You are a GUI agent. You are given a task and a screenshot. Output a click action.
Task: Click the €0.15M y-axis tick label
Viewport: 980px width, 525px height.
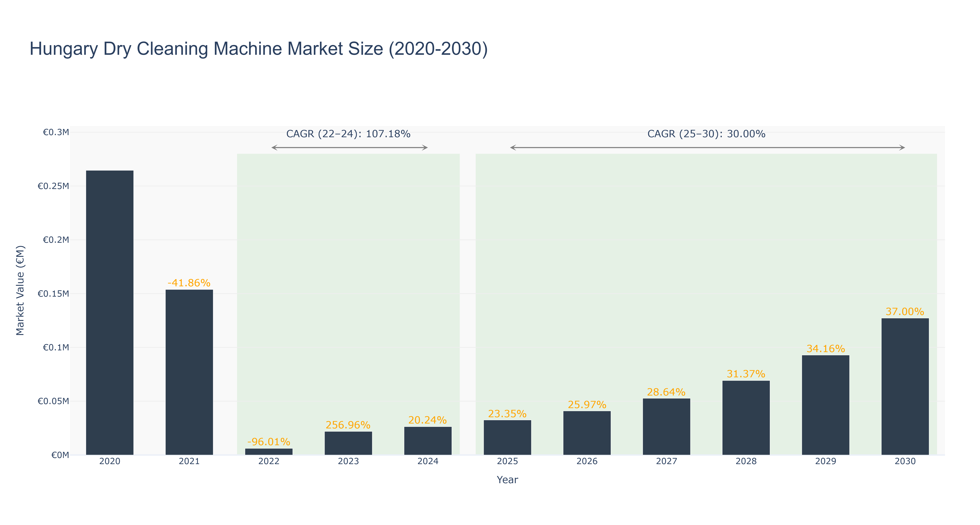(53, 294)
